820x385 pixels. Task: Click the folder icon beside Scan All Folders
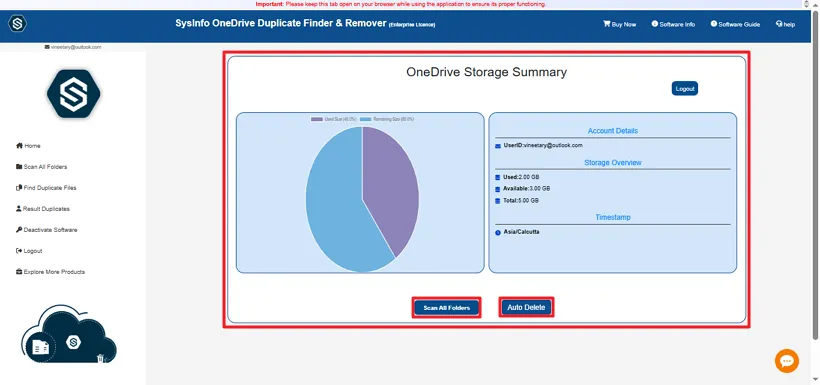click(x=19, y=167)
